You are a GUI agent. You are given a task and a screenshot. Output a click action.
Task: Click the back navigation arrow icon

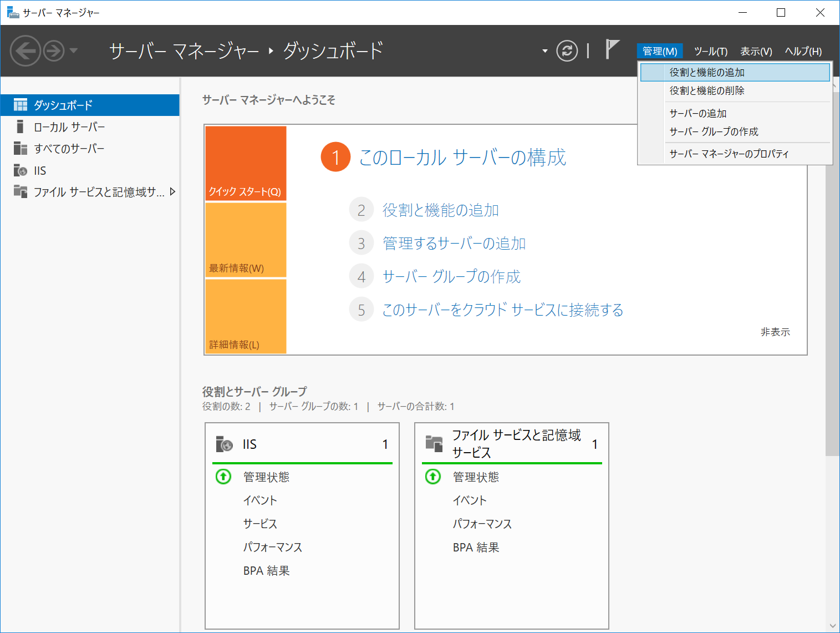point(25,51)
